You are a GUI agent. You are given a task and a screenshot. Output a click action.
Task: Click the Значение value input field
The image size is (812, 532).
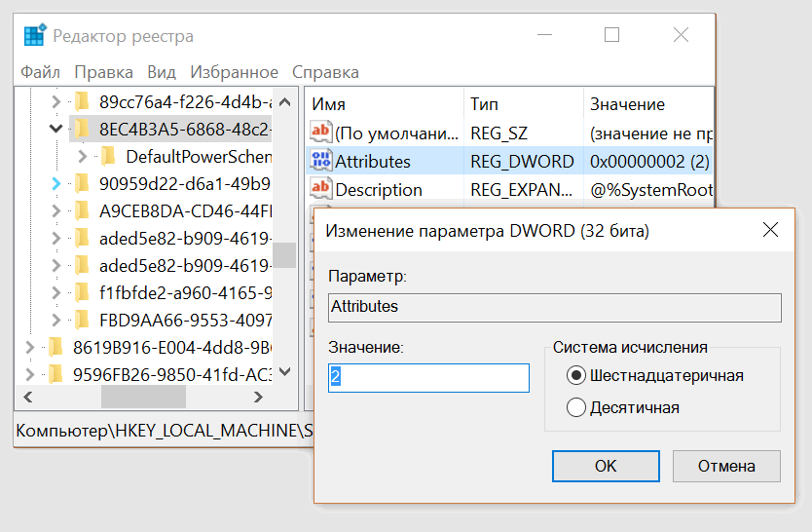point(428,378)
